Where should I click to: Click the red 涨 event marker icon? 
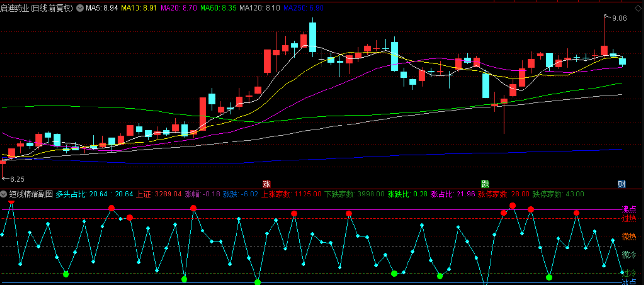pos(266,184)
